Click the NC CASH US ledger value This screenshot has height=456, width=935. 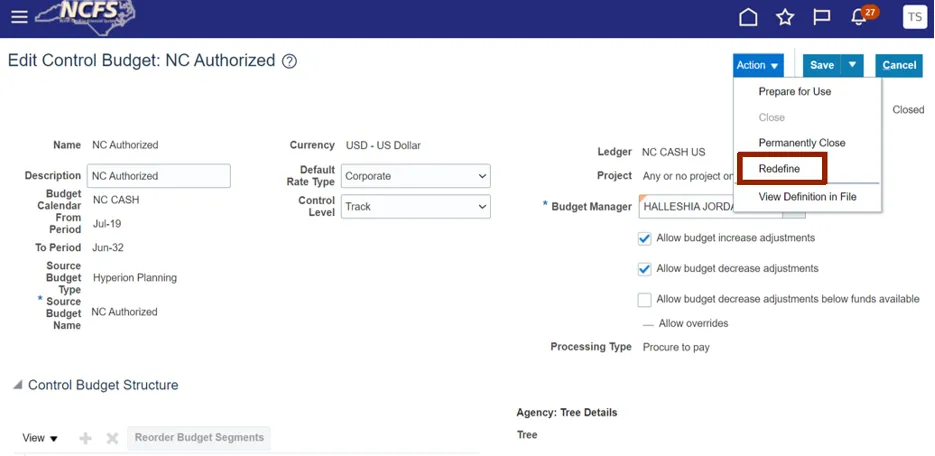click(673, 152)
